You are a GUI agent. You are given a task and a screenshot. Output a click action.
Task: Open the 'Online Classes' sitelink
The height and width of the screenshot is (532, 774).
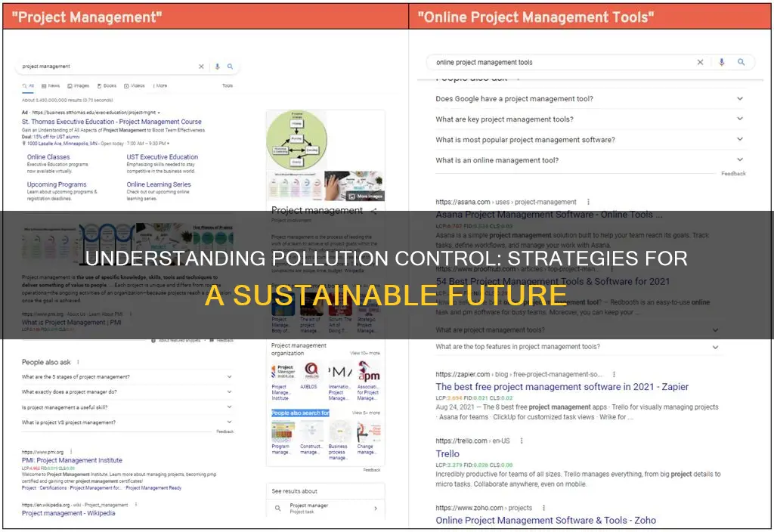[x=48, y=157]
